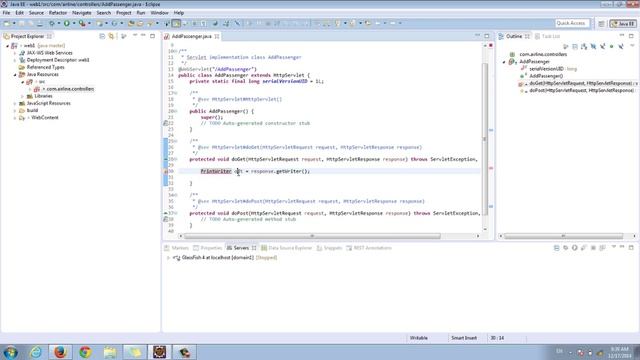Click the Run Last Tool external tools icon
This screenshot has width=640, height=360.
[82, 23]
